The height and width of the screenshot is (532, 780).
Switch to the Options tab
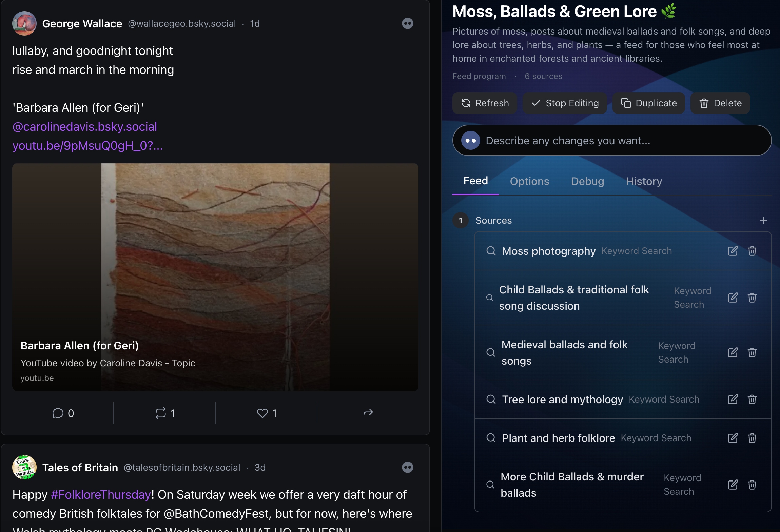[x=529, y=181]
